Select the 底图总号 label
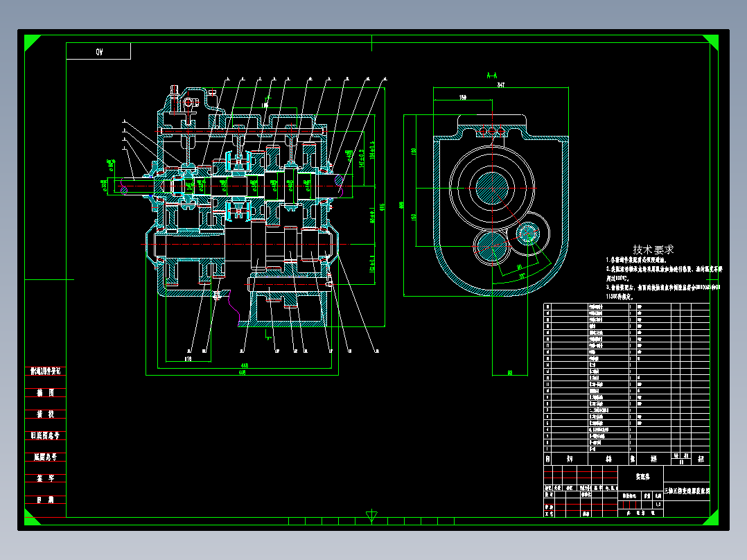This screenshot has height=560, width=747. point(45,457)
